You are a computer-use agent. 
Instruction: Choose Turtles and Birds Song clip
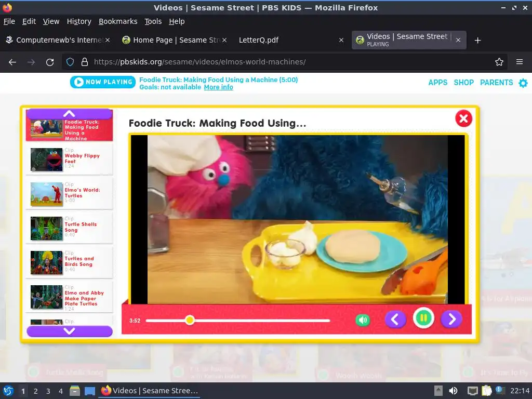[x=69, y=262]
